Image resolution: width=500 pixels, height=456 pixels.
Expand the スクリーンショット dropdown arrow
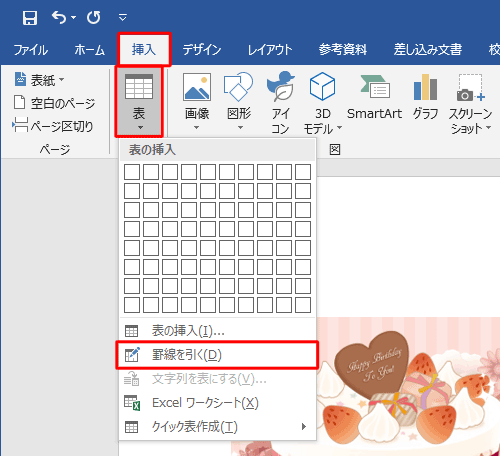click(488, 127)
